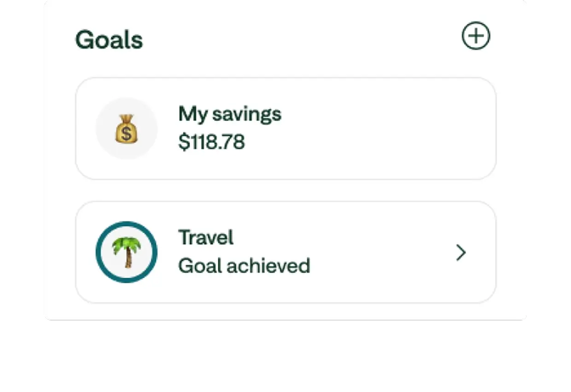Click the $118.78 savings balance
571x392 pixels.
click(x=211, y=142)
